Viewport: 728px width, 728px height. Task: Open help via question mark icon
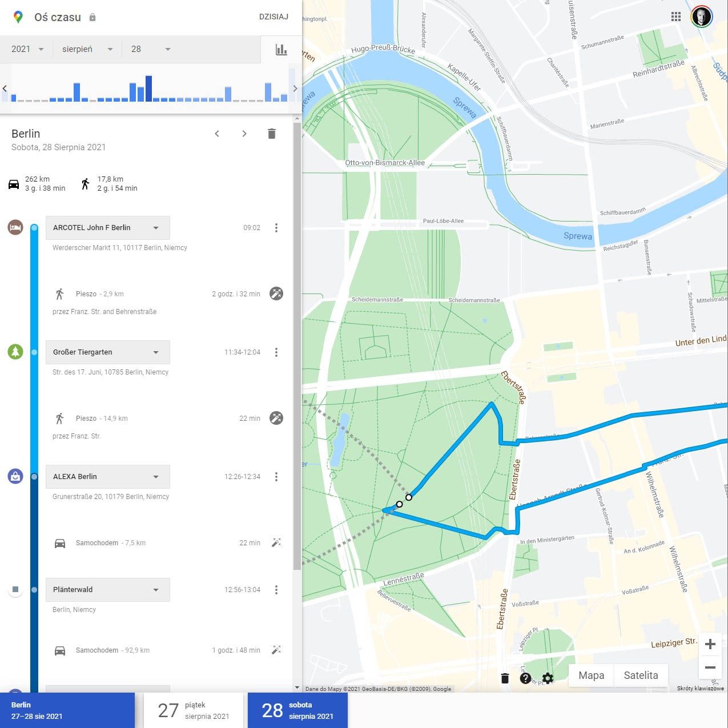[x=525, y=678]
